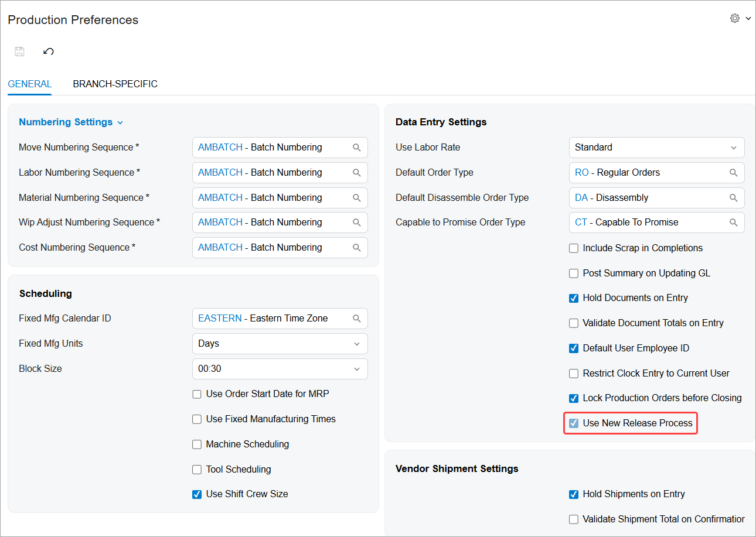Viewport: 756px width, 537px height.
Task: Click the Save disk icon in toolbar
Action: (19, 52)
